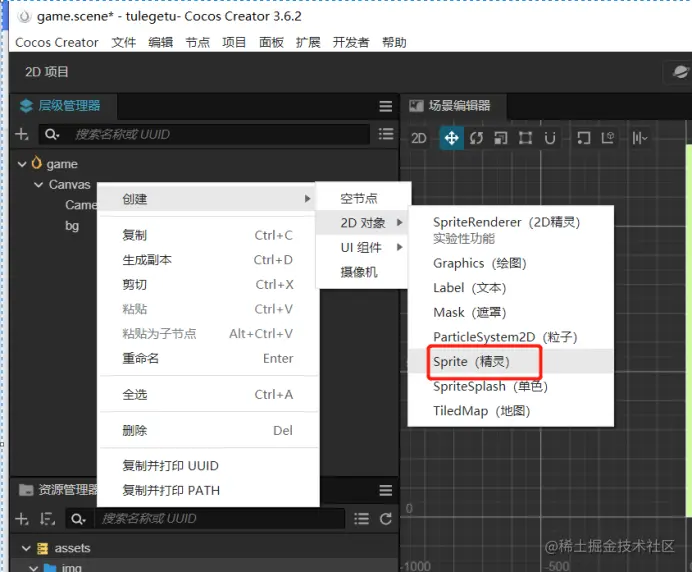Choose 复制并打印 PATH menu entry
Screen dimensions: 693x572
207,491
